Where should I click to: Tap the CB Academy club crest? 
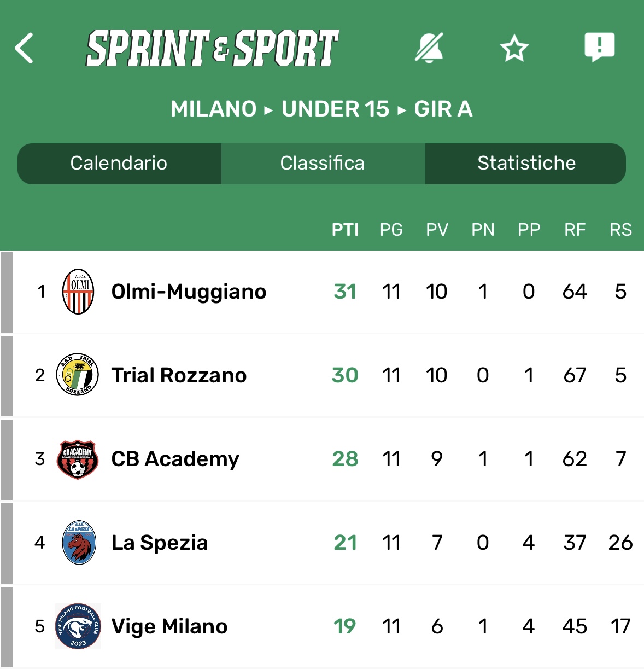tap(78, 459)
